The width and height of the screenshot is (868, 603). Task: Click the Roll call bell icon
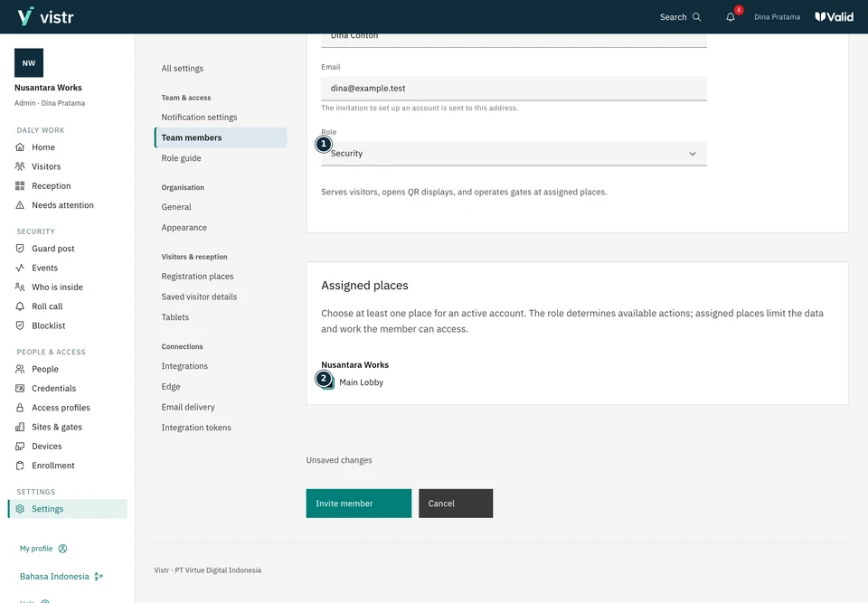20,306
